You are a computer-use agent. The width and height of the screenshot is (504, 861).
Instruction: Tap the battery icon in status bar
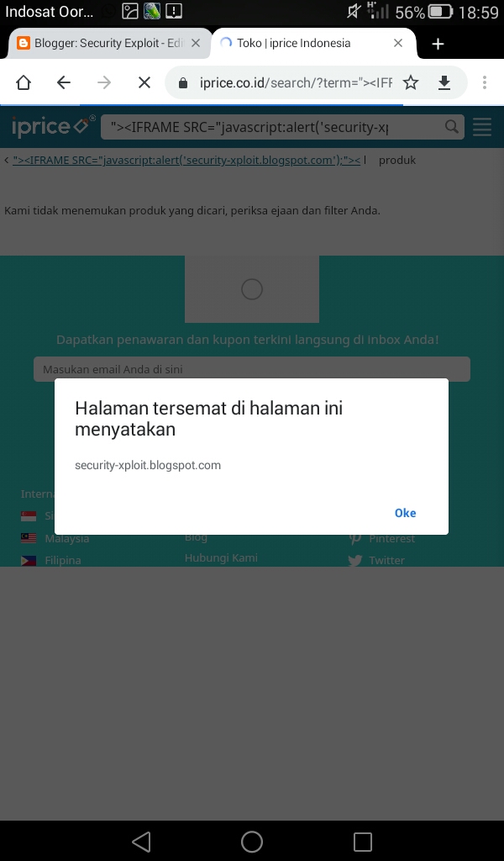tap(440, 11)
